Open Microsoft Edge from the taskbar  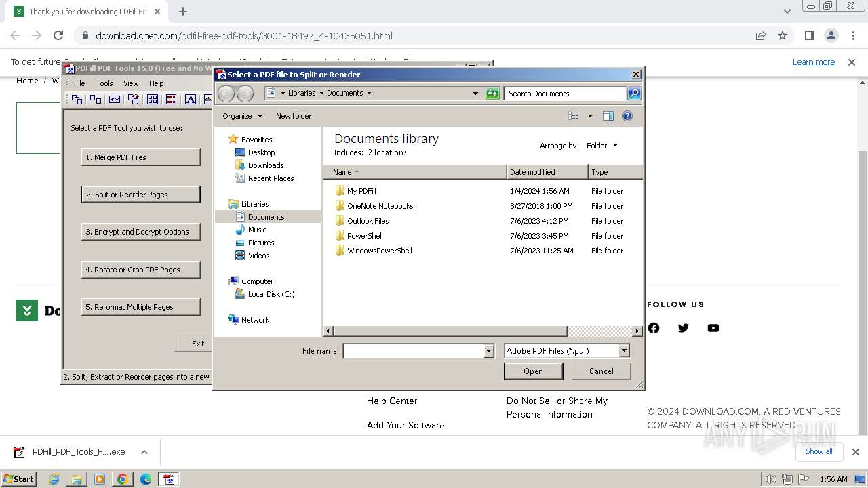coord(146,479)
